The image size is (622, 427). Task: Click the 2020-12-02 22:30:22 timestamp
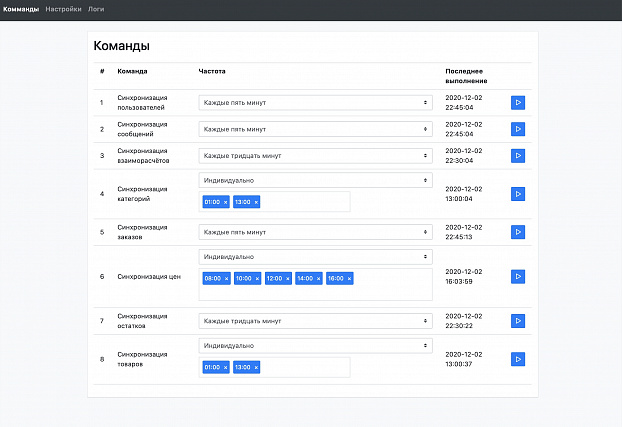pyautogui.click(x=464, y=321)
